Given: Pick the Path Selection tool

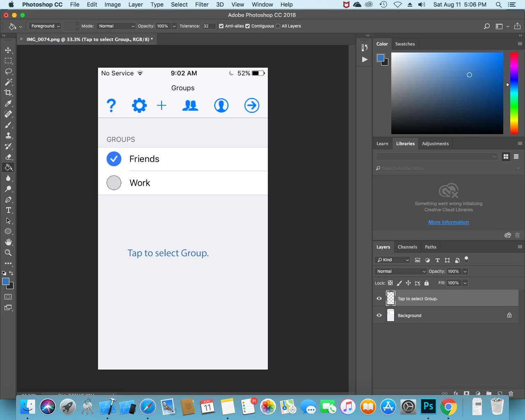Looking at the screenshot, I should (8, 221).
